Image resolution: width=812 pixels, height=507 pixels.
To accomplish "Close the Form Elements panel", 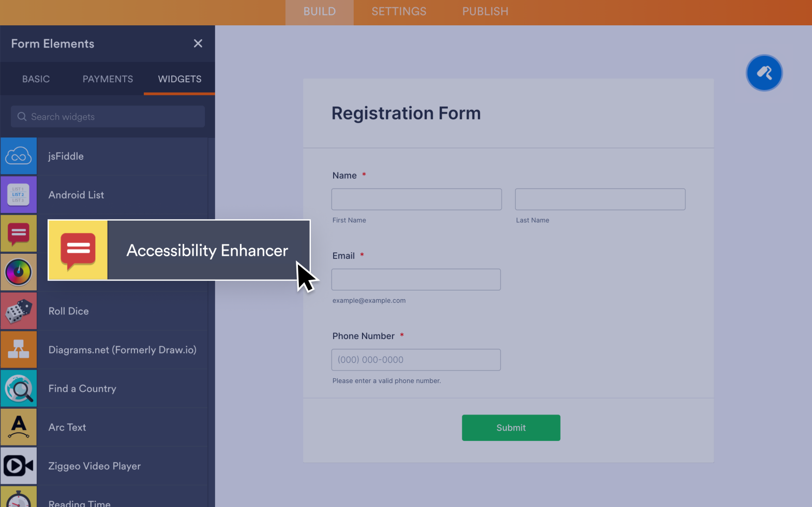I will (x=198, y=43).
